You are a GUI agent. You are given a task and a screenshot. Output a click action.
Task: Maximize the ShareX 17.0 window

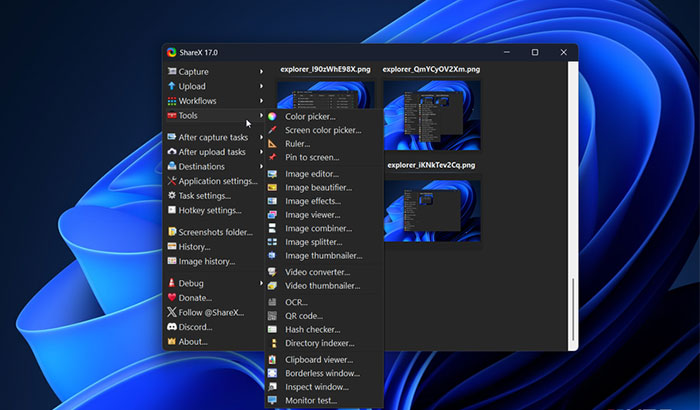tap(535, 52)
